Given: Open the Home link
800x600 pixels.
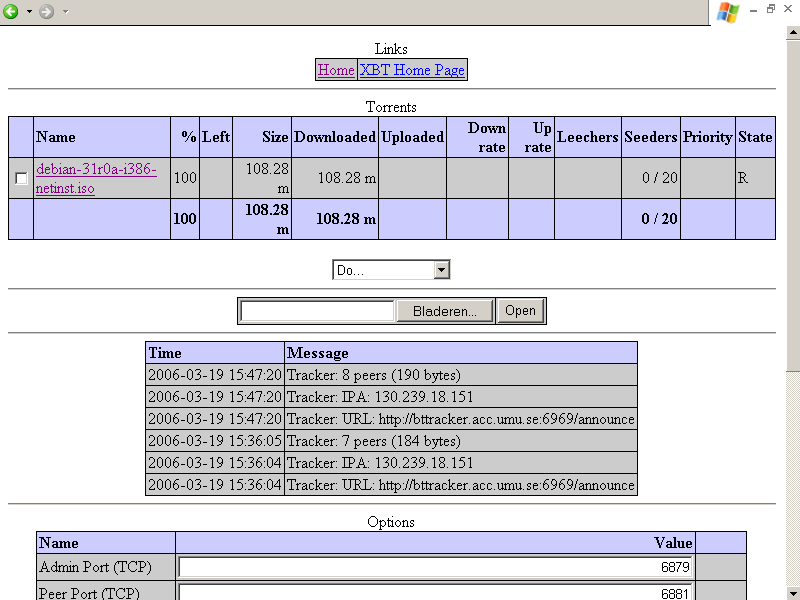Looking at the screenshot, I should tap(336, 70).
